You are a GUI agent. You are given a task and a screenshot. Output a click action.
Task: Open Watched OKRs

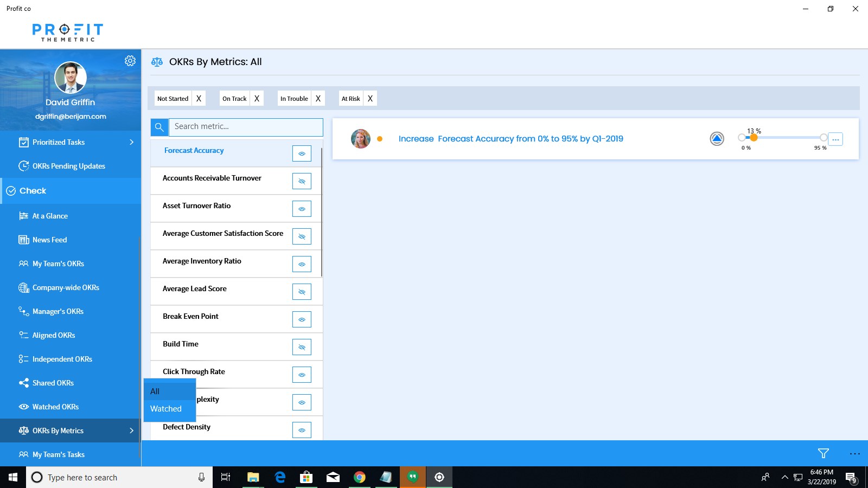pos(71,407)
